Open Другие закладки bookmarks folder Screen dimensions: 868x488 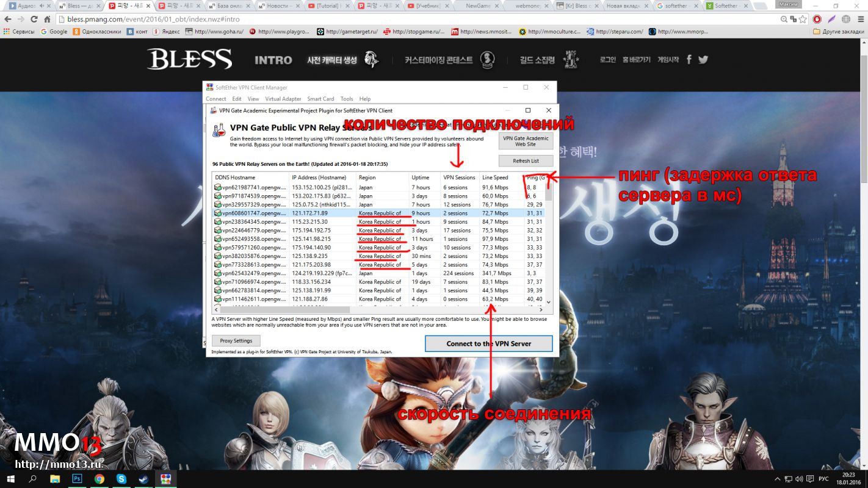click(839, 32)
